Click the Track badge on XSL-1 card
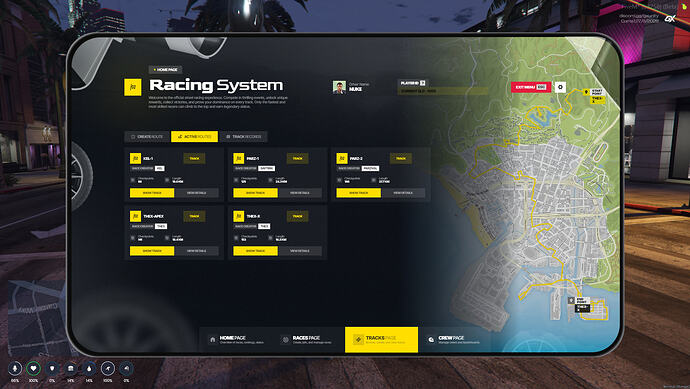 point(194,158)
